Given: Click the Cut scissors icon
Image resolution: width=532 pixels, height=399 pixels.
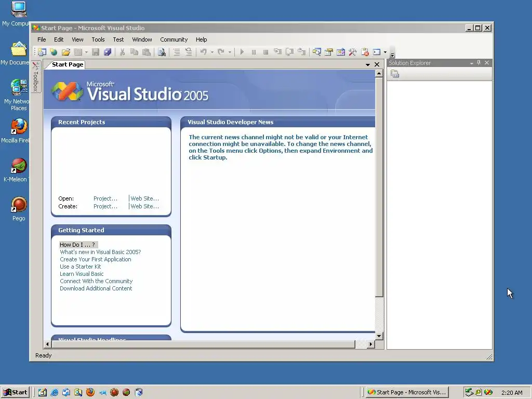Looking at the screenshot, I should click(x=122, y=52).
